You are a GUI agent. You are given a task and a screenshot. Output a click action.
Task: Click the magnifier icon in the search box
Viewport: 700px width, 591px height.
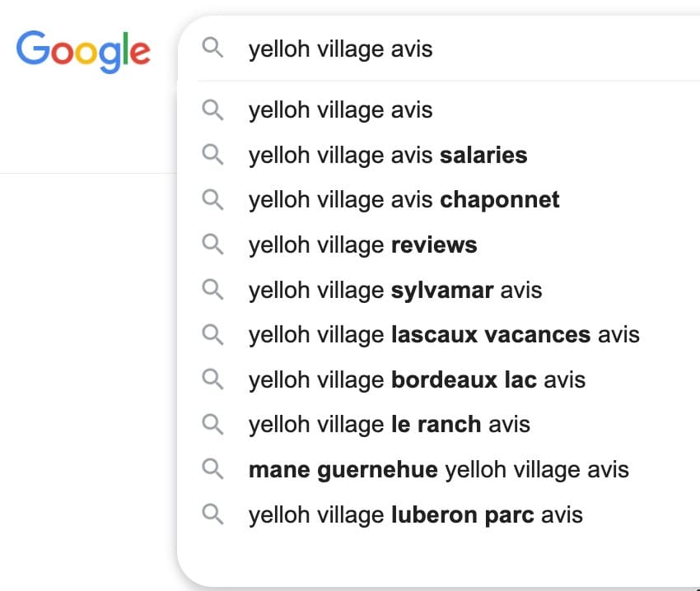pos(212,49)
